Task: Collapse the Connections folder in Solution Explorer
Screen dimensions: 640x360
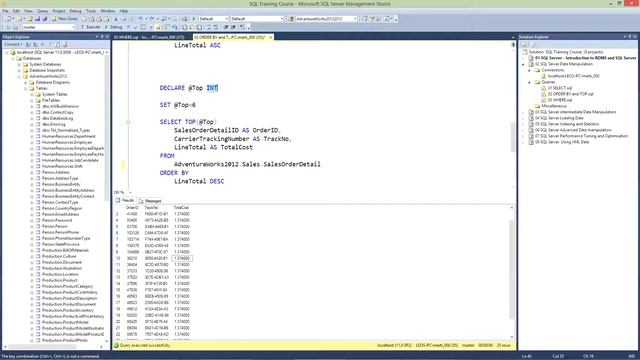Action: (530, 70)
